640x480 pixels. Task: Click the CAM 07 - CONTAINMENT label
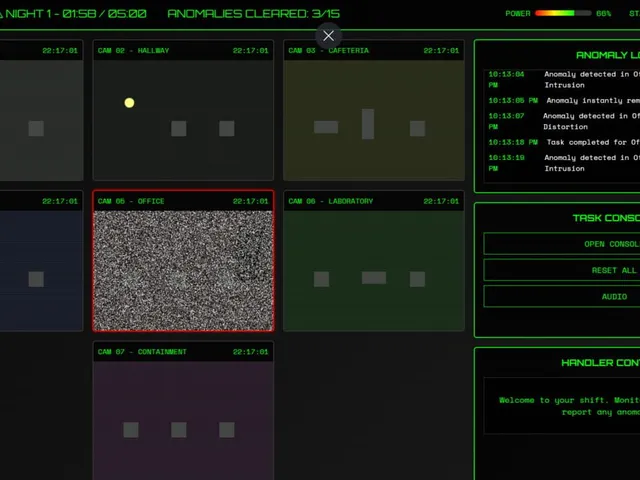coord(142,351)
